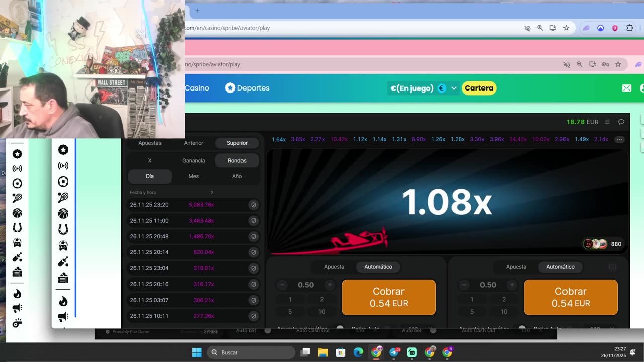644x362 pixels.
Task: Open the soccer ball icon in the leftmost sidebar
Action: coord(17,184)
